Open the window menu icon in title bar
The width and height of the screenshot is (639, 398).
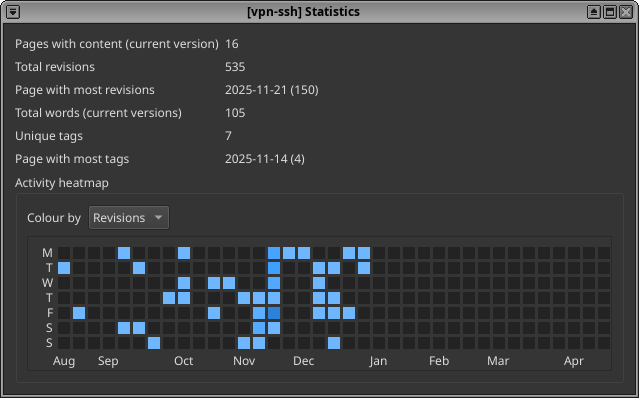coord(13,12)
